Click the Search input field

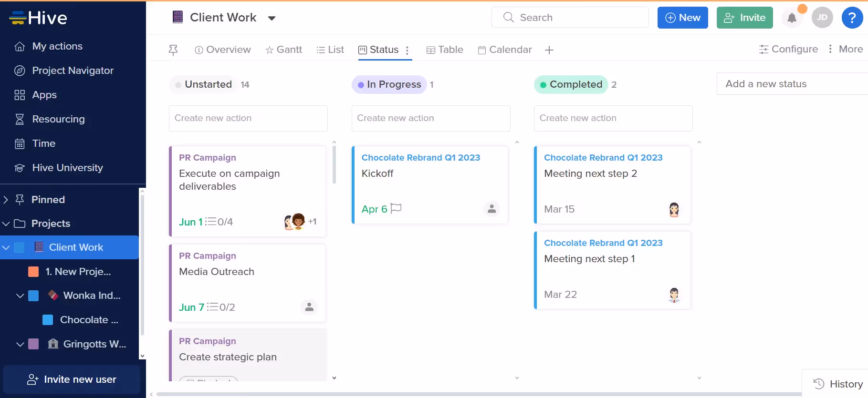pos(570,18)
